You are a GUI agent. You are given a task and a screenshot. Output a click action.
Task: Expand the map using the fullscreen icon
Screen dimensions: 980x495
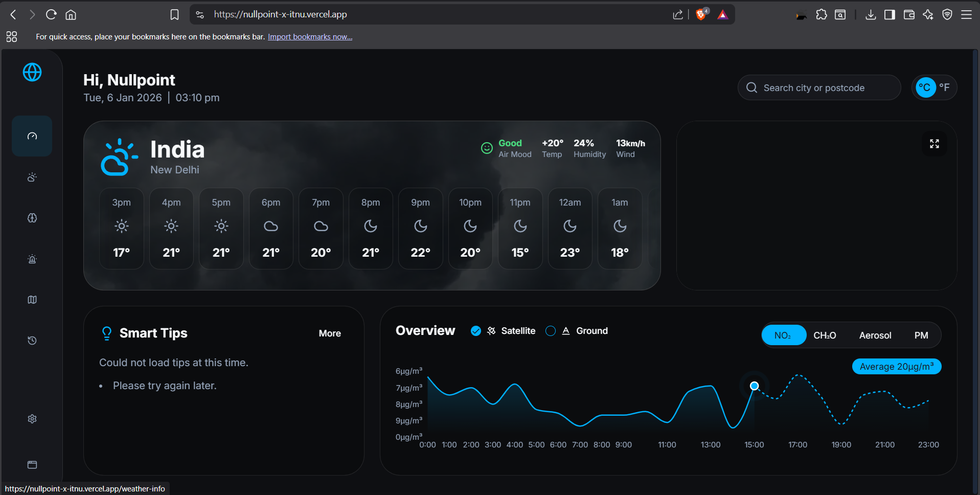coord(934,144)
